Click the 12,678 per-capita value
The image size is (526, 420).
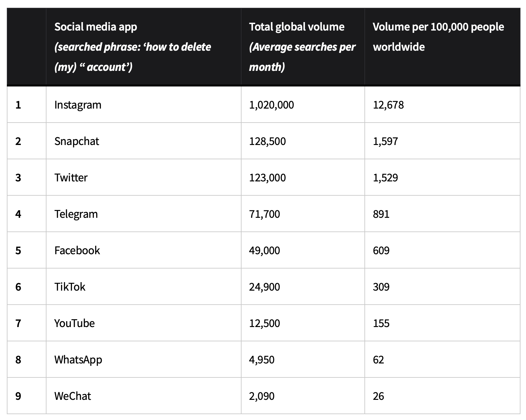(388, 105)
